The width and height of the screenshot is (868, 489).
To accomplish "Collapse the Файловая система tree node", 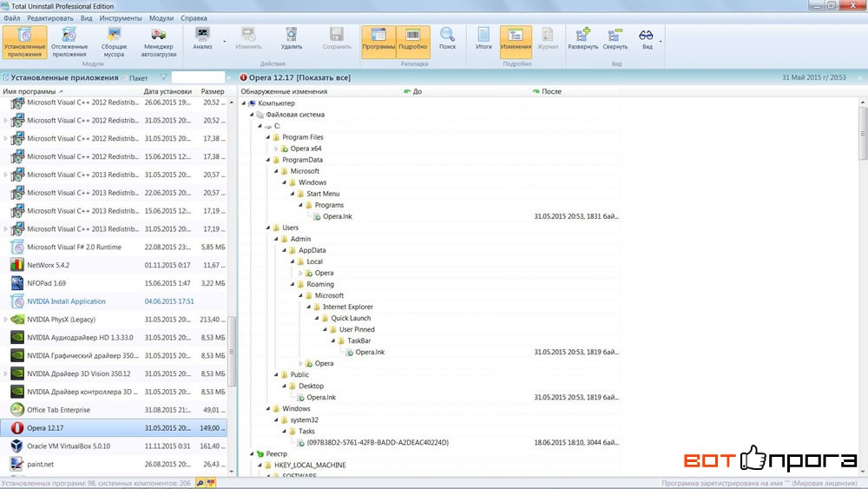I will [252, 115].
